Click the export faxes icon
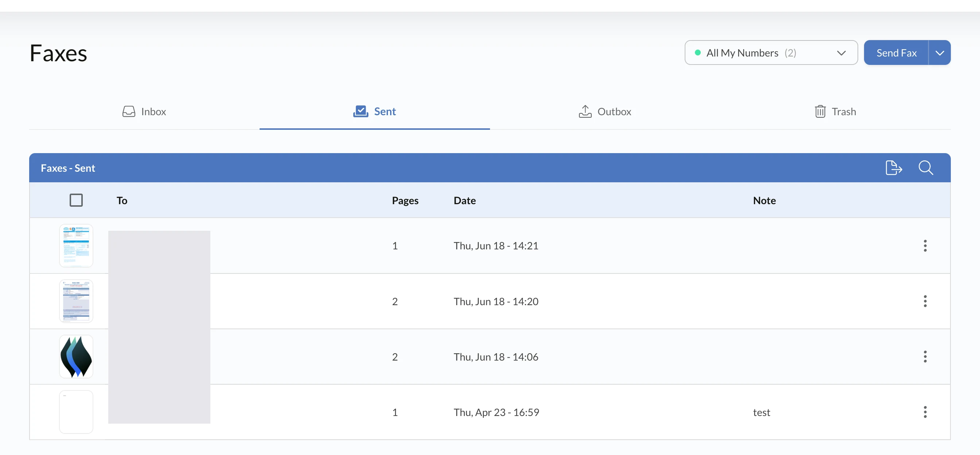The height and width of the screenshot is (455, 980). (x=894, y=168)
